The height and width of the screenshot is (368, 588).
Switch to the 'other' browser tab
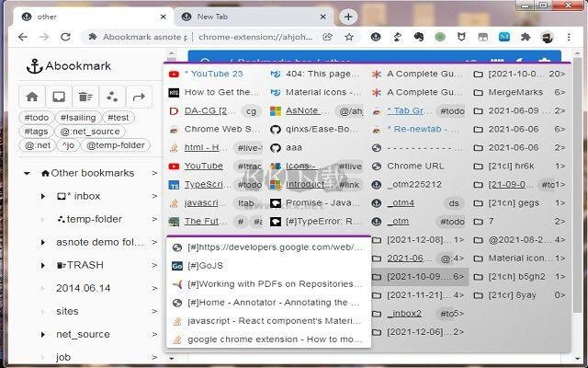(94, 17)
